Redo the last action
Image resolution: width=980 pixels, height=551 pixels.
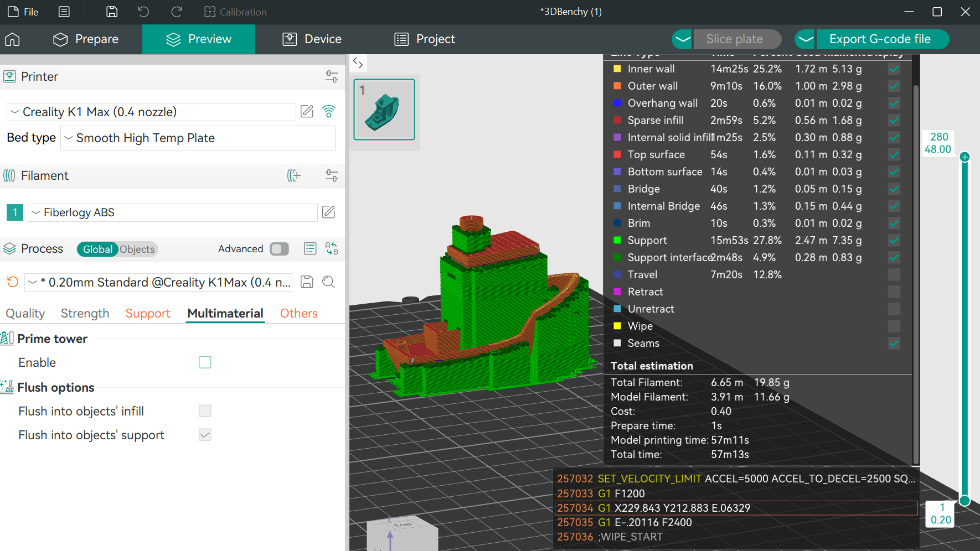(x=177, y=12)
